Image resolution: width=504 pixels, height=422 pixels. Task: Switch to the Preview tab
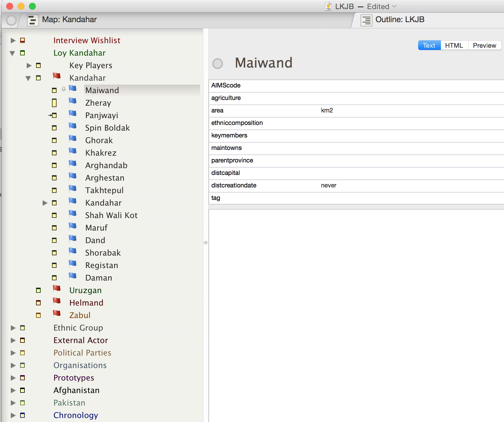(484, 45)
